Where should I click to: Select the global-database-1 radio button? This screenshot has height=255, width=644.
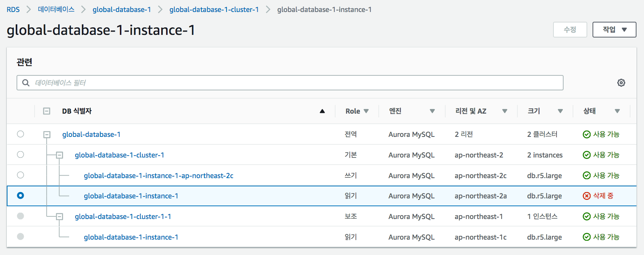coord(21,134)
